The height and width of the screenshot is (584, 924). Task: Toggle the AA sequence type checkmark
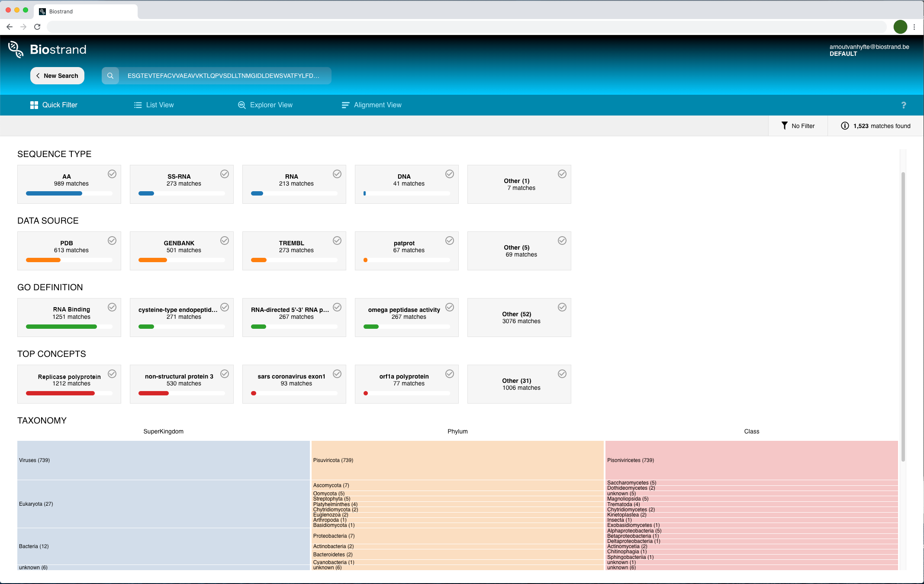click(112, 174)
